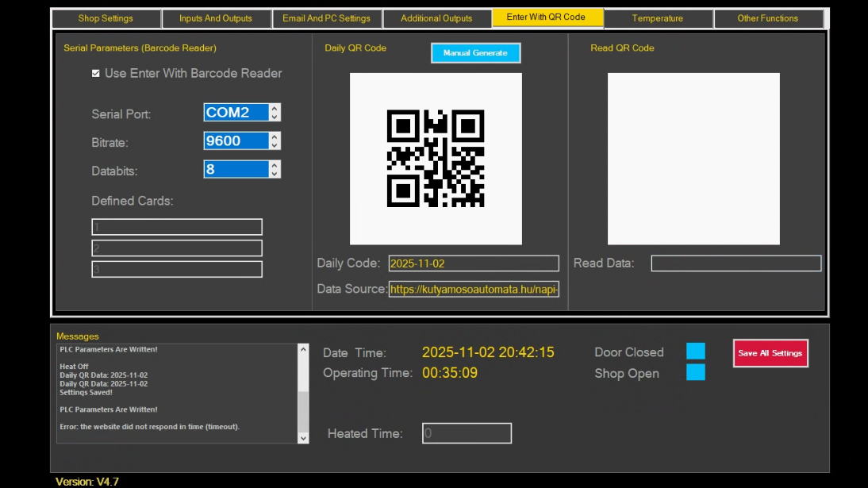
Task: Decrease Bitrate with down arrow
Action: point(275,145)
